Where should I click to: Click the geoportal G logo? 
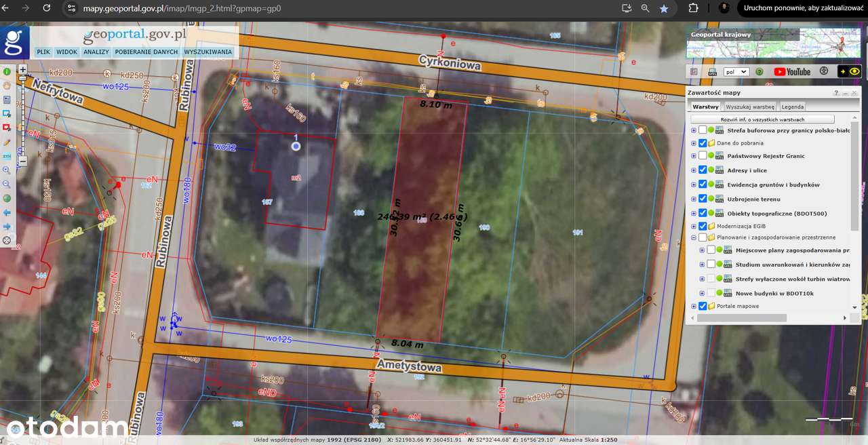tap(14, 41)
